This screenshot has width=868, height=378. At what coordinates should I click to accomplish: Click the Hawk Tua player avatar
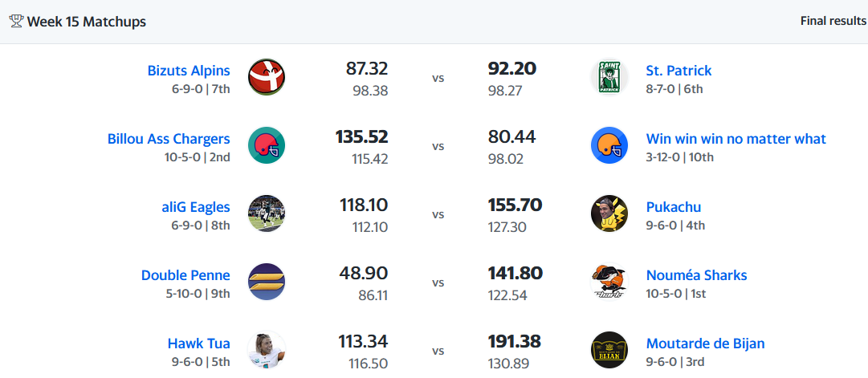[x=267, y=349]
